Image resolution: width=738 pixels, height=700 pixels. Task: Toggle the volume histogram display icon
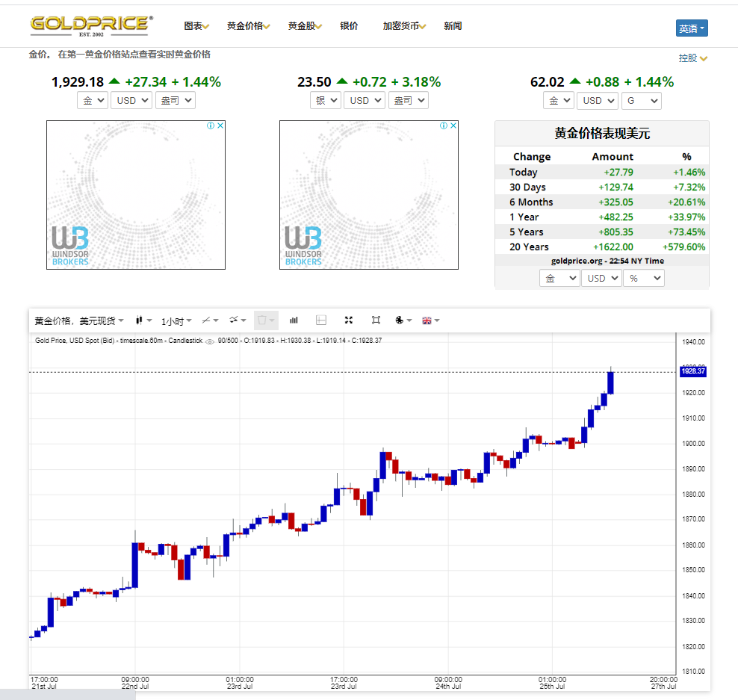[294, 320]
